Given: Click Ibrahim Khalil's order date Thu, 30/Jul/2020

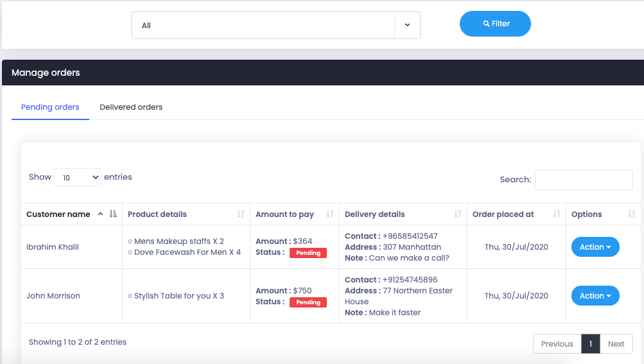Looking at the screenshot, I should tap(516, 247).
